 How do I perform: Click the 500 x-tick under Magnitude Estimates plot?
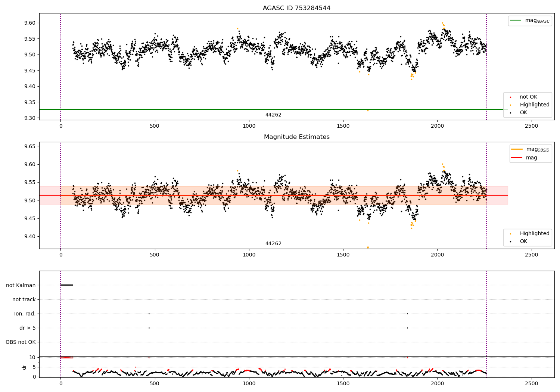(155, 255)
